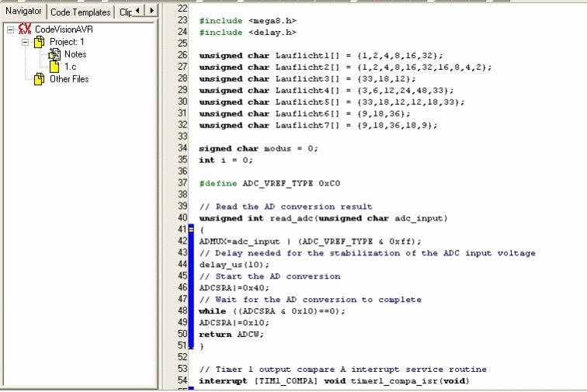
Task: Collapse the CodeVisionAVR root tree node
Action: coord(11,29)
